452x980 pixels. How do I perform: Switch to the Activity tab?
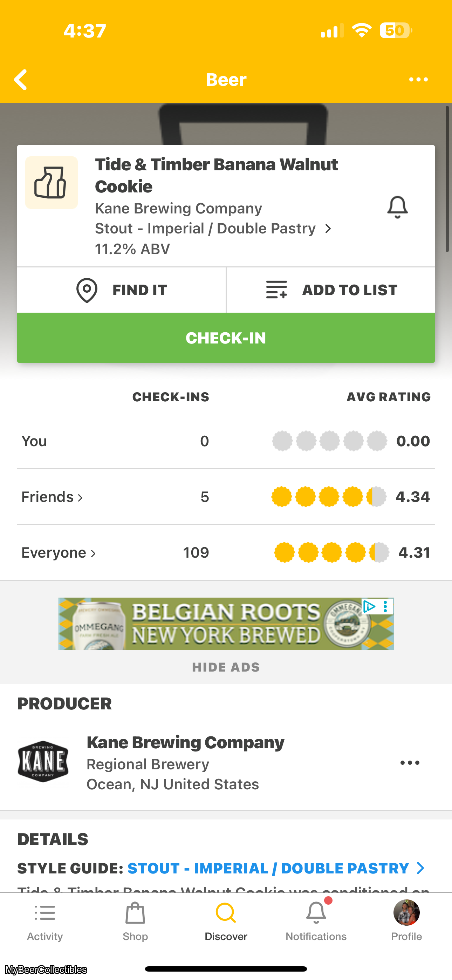[x=45, y=921]
